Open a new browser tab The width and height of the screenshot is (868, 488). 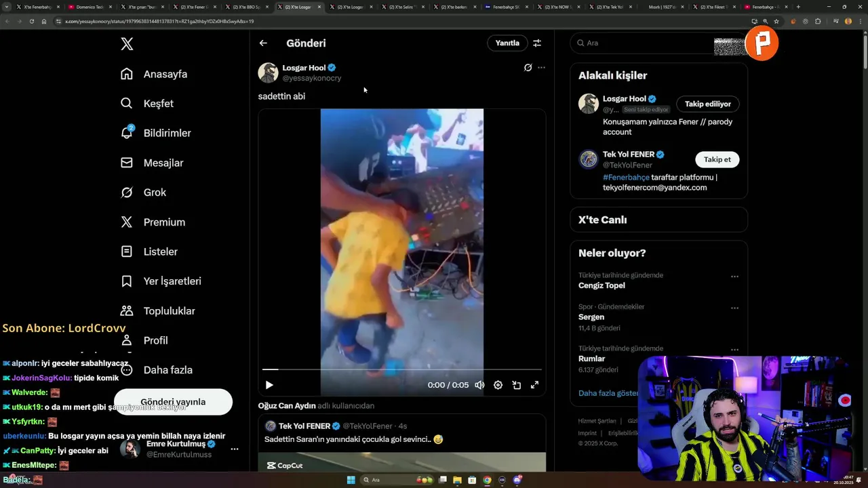click(798, 7)
